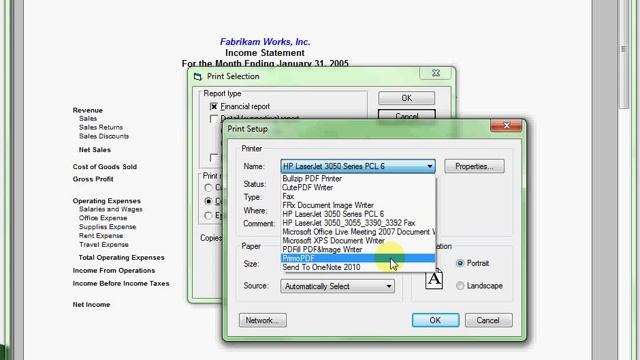The width and height of the screenshot is (640, 360).
Task: Choose HP LaserJet 3050_3055_3390_3392 Fax
Action: pyautogui.click(x=358, y=223)
